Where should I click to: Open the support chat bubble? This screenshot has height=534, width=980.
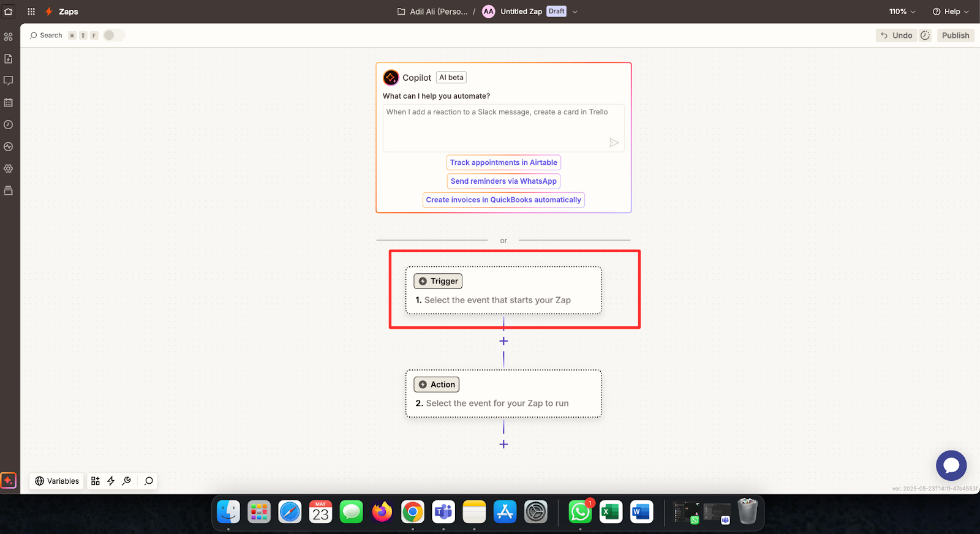point(951,465)
